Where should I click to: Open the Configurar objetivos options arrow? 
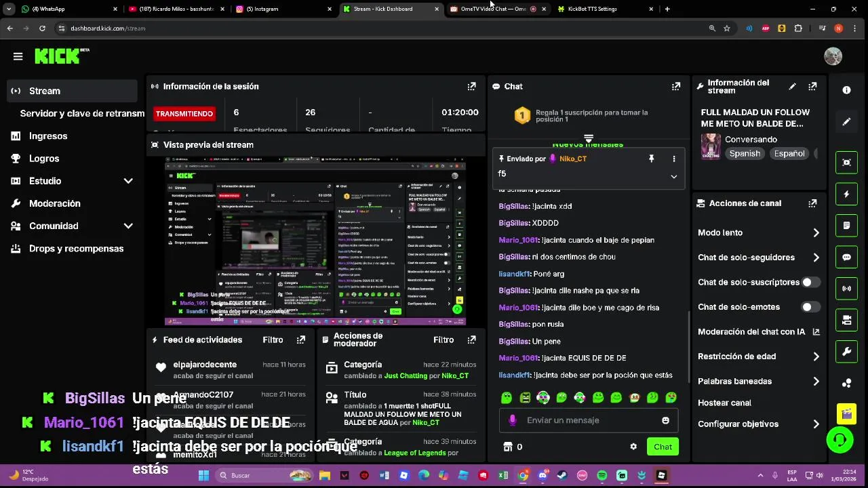pos(816,424)
